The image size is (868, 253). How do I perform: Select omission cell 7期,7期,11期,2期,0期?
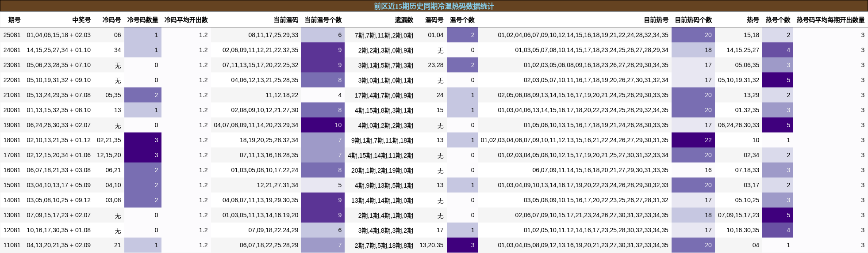(384, 35)
